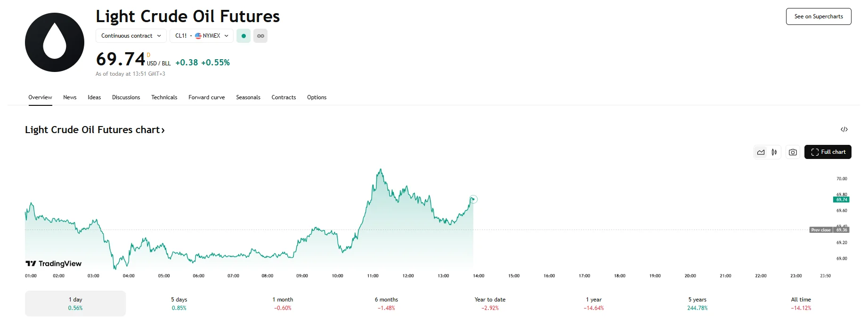
Task: Select the Overview tab
Action: coord(40,97)
